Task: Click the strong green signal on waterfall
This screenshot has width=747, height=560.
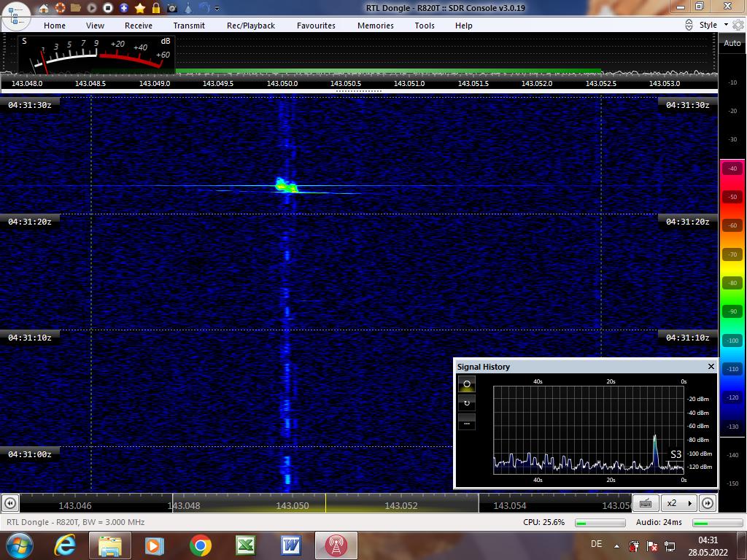Action: pos(286,185)
